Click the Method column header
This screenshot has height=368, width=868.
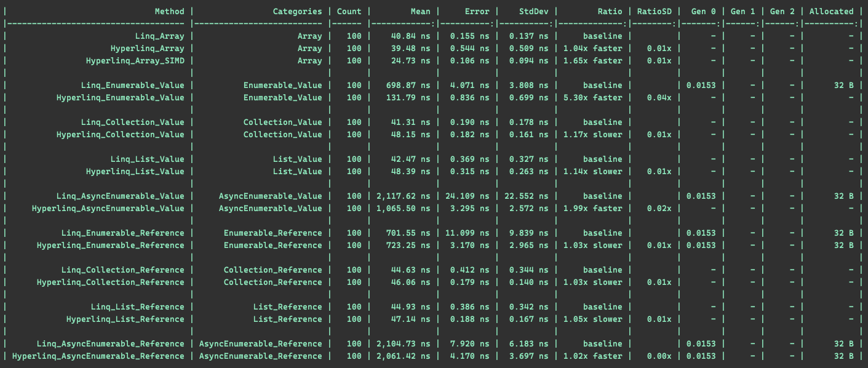pos(169,11)
